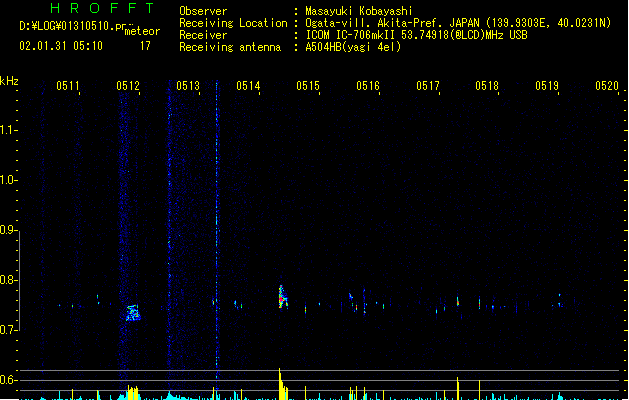Click the 0516 time marker
629x400 pixels.
[x=368, y=86]
